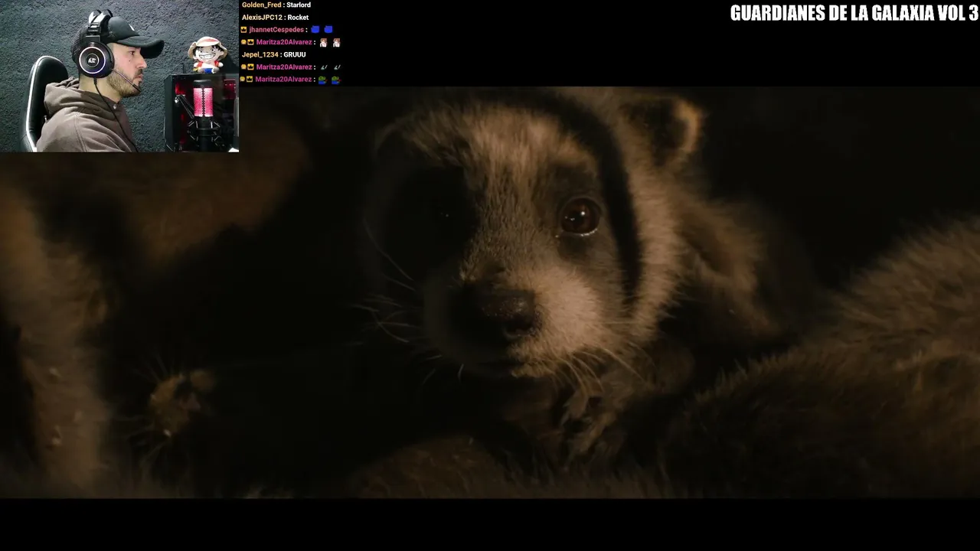The image size is (980, 551).
Task: Click the raccoon movie video frame
Action: [x=490, y=292]
